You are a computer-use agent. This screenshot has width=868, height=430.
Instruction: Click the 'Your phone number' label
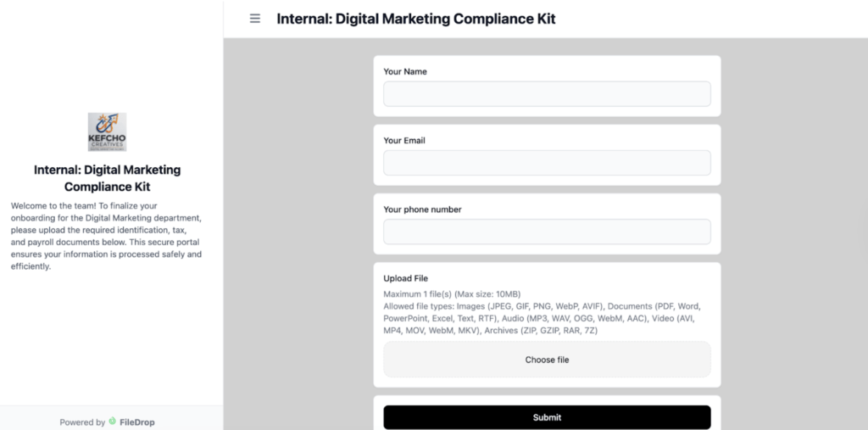422,209
